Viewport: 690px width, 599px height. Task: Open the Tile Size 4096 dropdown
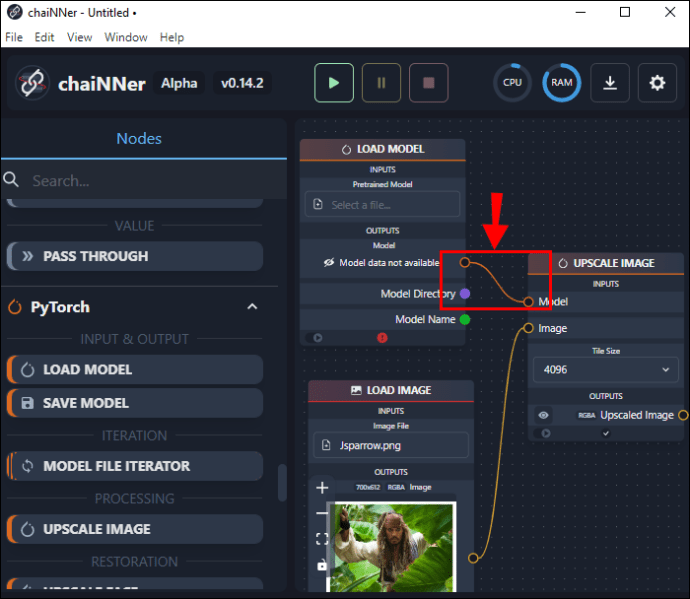point(606,370)
